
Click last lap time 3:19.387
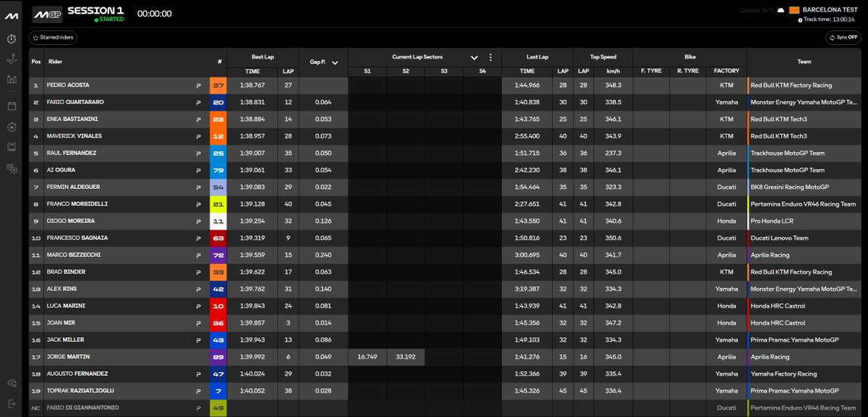(x=527, y=289)
